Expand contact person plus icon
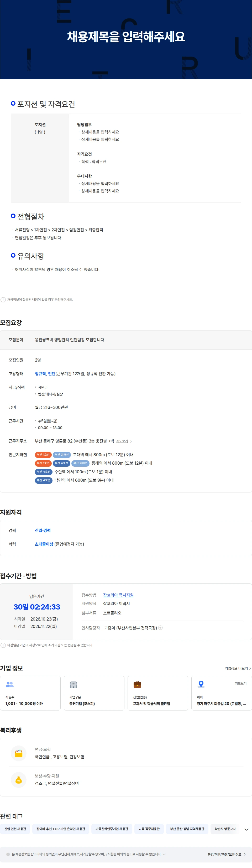The height and width of the screenshot is (868, 252). point(160,627)
